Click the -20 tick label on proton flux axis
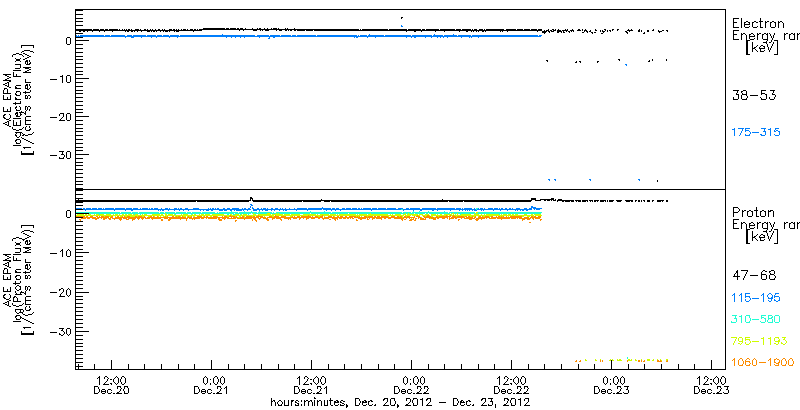This screenshot has width=800, height=410. (60, 292)
